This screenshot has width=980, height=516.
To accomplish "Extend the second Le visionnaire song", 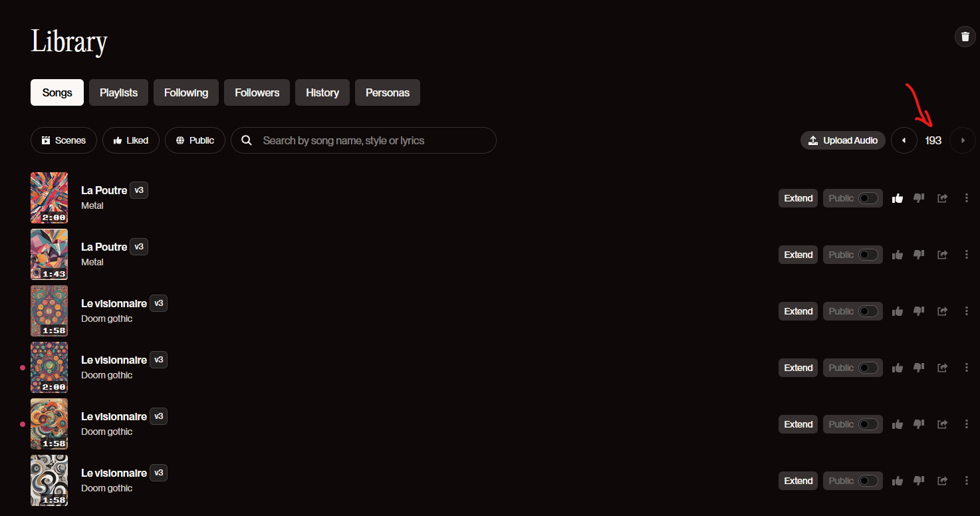I will [798, 368].
